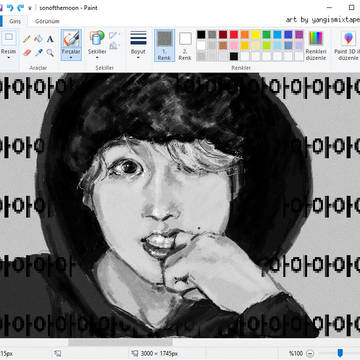This screenshot has width=360, height=360.
Task: Pick the yellow swatch
Action: coord(256,34)
